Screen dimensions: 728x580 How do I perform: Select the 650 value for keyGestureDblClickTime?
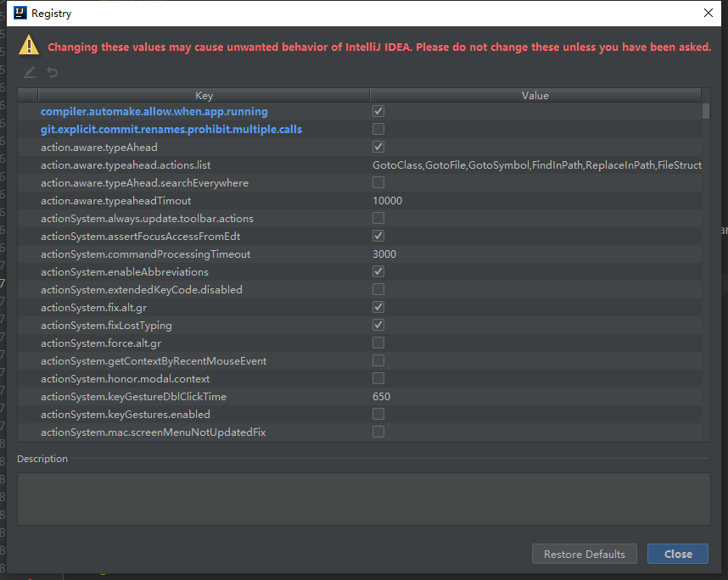[382, 396]
